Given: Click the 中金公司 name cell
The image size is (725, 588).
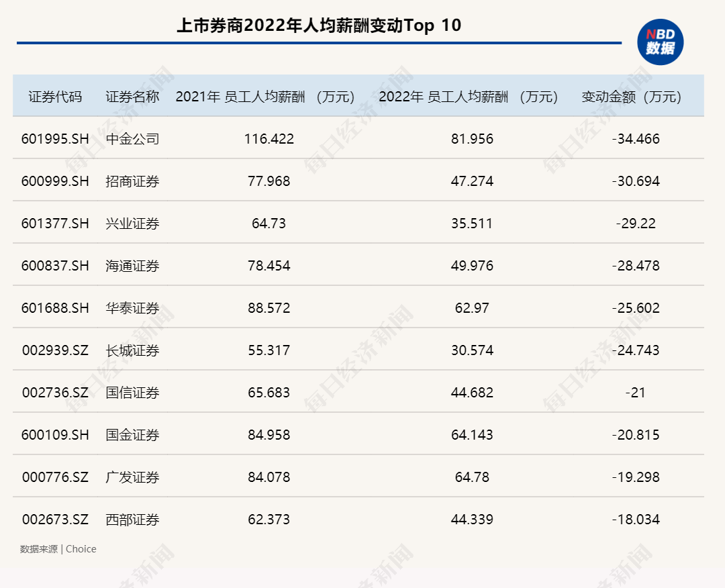Looking at the screenshot, I should point(132,139).
